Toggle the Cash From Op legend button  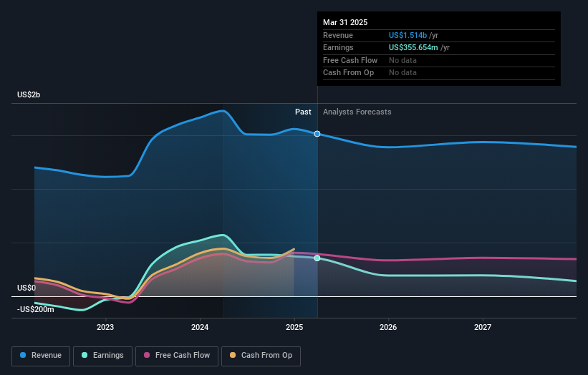[x=261, y=356]
